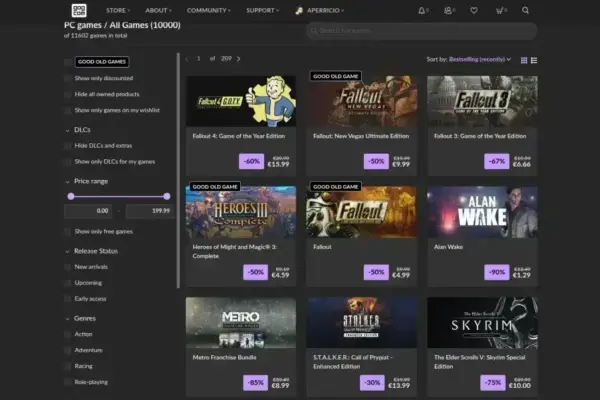Open Heroes of Might and Magic 3 title

pyautogui.click(x=235, y=251)
